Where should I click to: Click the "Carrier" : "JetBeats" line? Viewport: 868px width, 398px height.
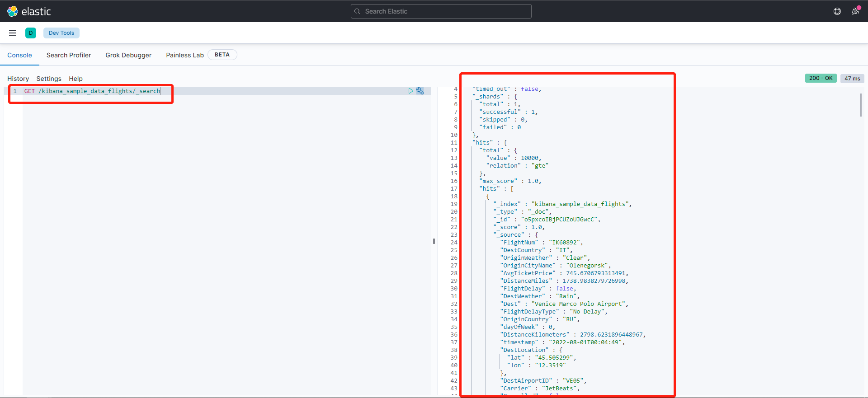(x=540, y=389)
